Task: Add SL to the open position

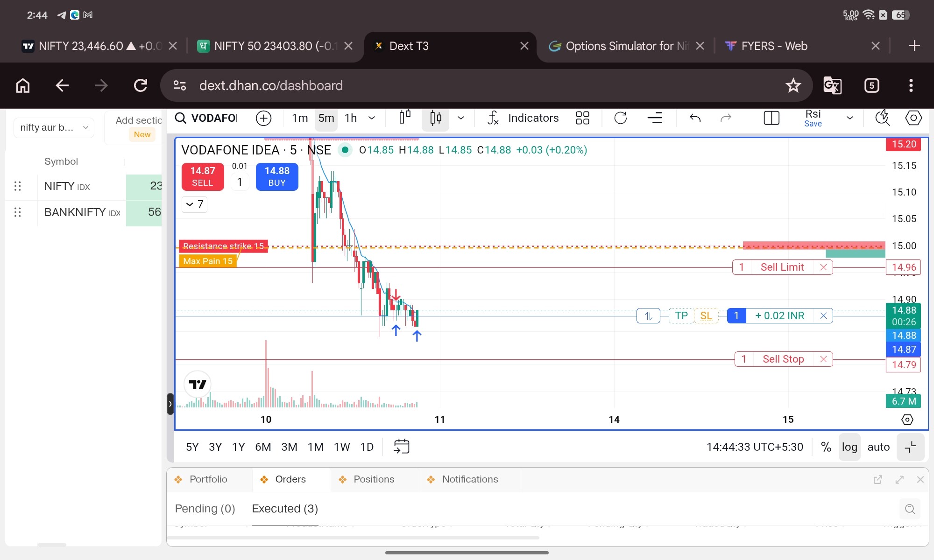Action: pos(706,316)
